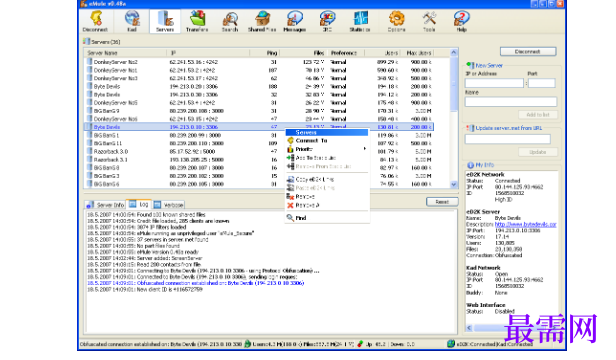Open the Kad network page
Viewport: 616px width, 360px height.
[x=132, y=21]
